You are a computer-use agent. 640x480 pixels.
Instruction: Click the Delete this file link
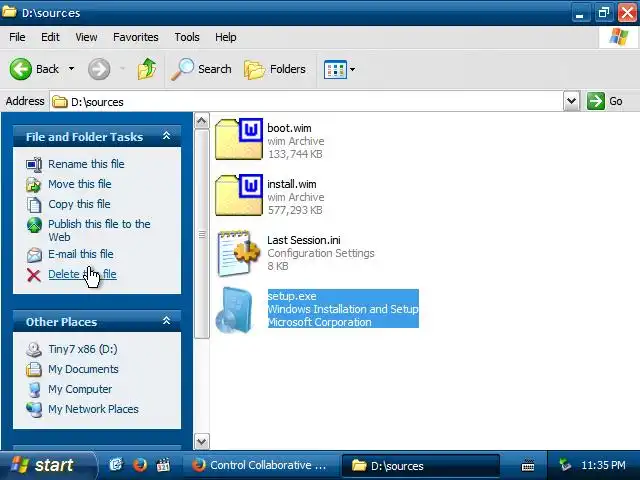coord(82,274)
